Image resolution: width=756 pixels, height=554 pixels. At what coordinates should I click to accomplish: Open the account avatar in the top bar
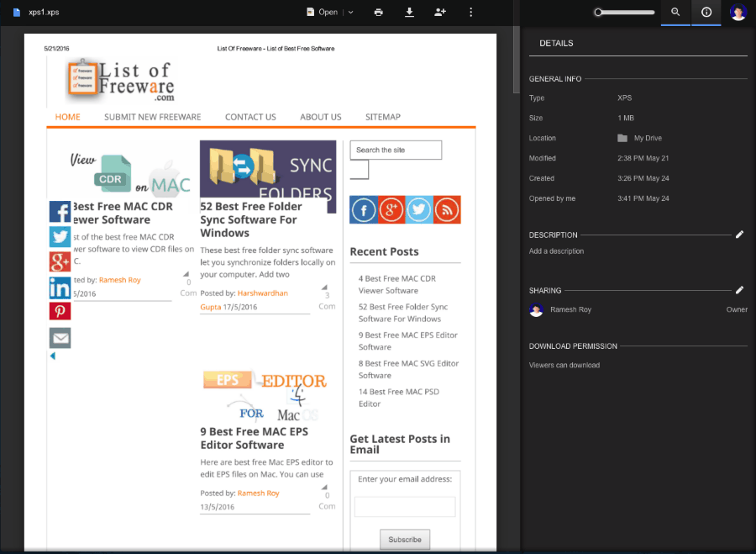(738, 12)
